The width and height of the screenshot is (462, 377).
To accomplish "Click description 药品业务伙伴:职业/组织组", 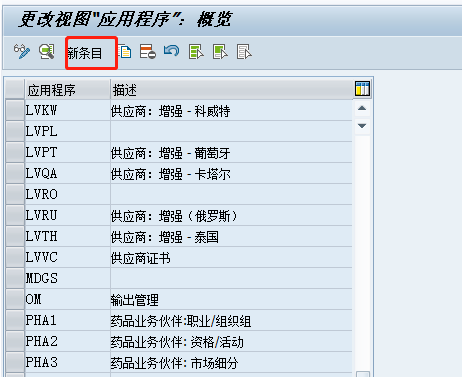I will 231,320.
